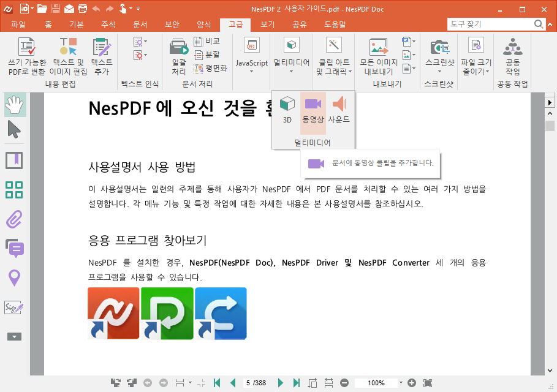Go to the next page
This screenshot has width=557, height=392.
[280, 383]
